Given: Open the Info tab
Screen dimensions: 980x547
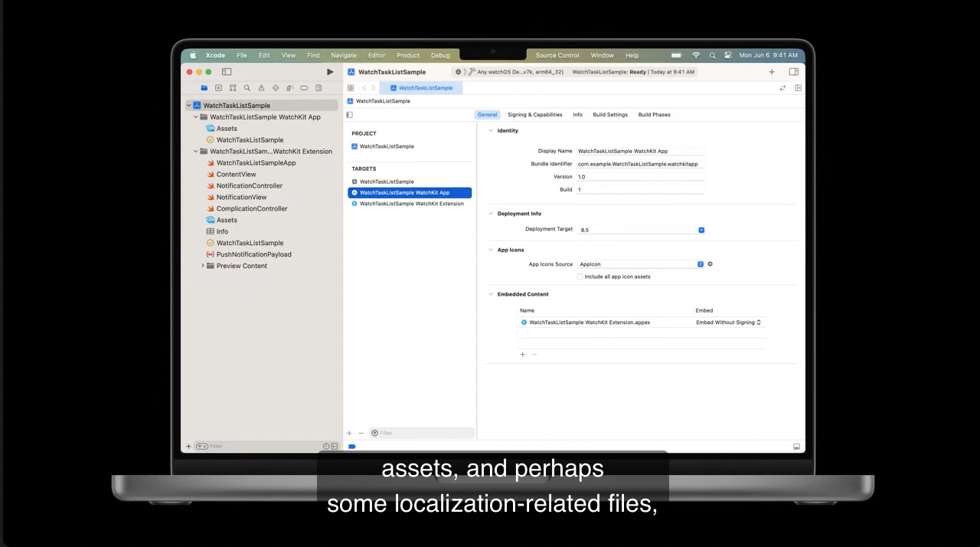Looking at the screenshot, I should click(578, 115).
